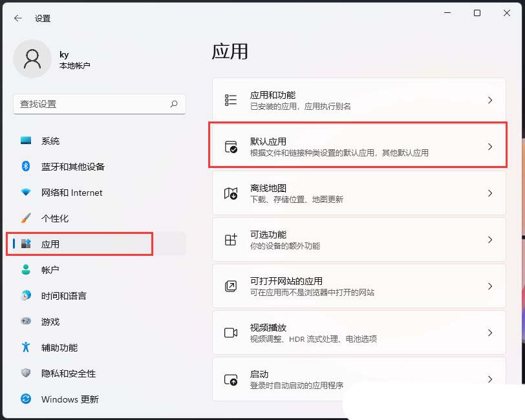Screen dimensions: 525x420
Task: Open the 离线地图 chevron arrow
Action: [490, 193]
